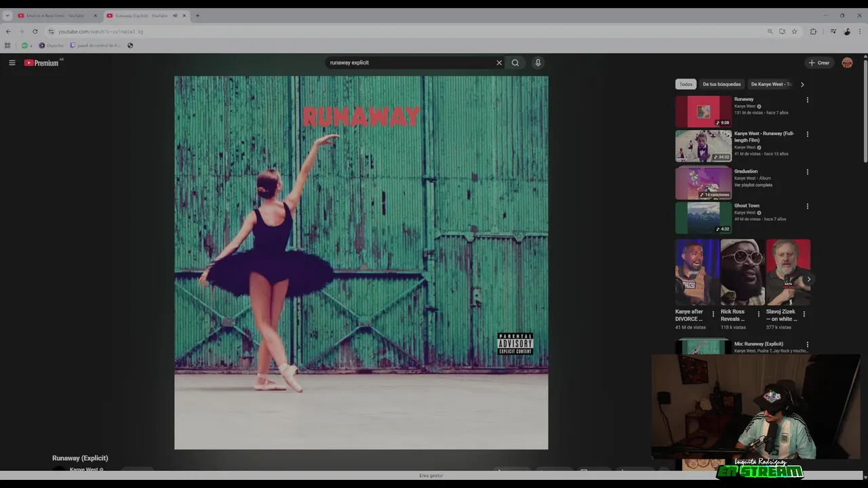Select the Runaway (Explicit) browser tab
868x488 pixels.
[146, 16]
